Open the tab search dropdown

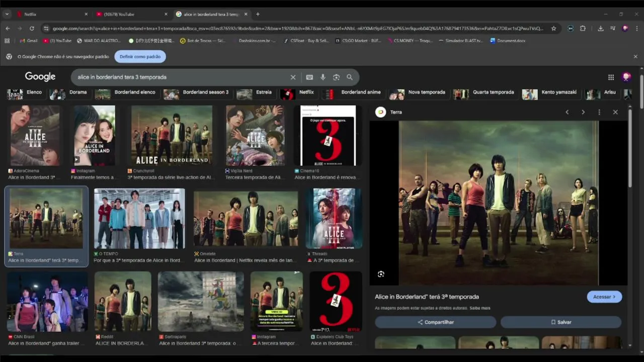point(7,14)
